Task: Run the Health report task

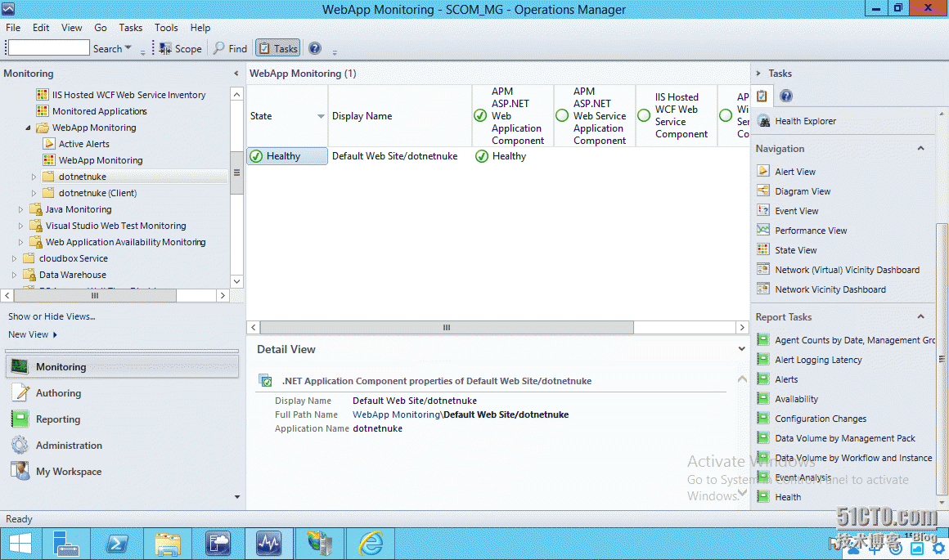Action: (x=787, y=497)
